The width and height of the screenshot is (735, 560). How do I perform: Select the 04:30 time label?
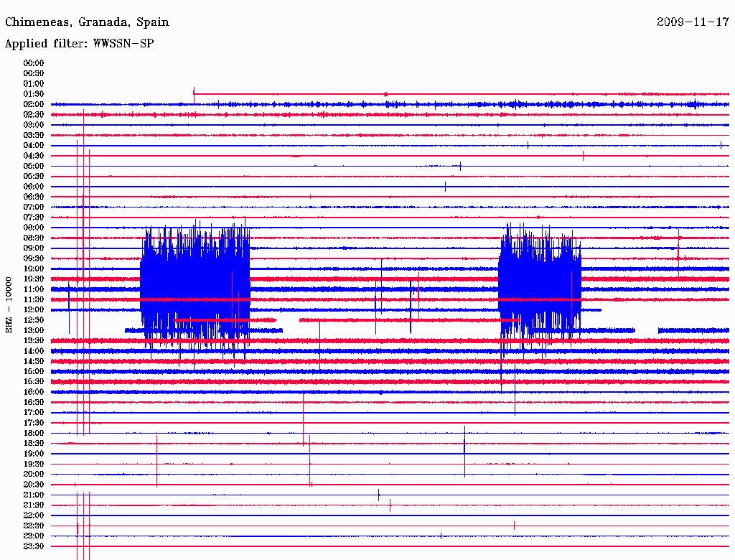(x=34, y=156)
